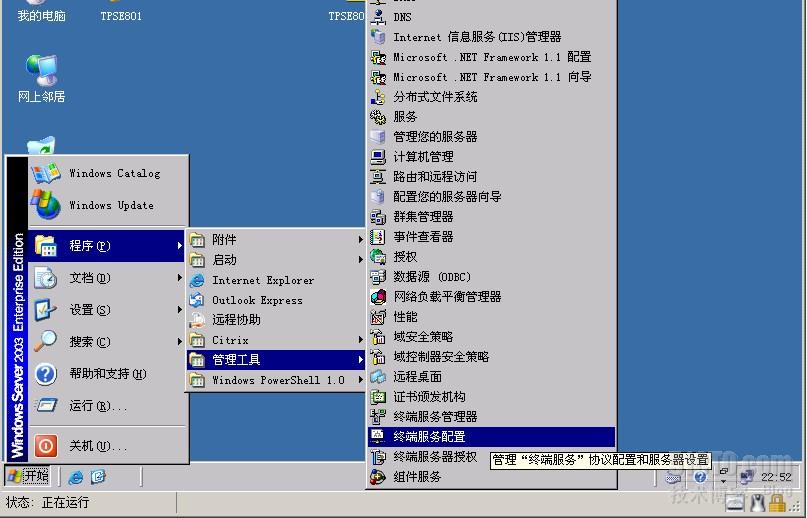Click the help question mark tray icon
Viewport: 807px width, 518px height.
(700, 477)
